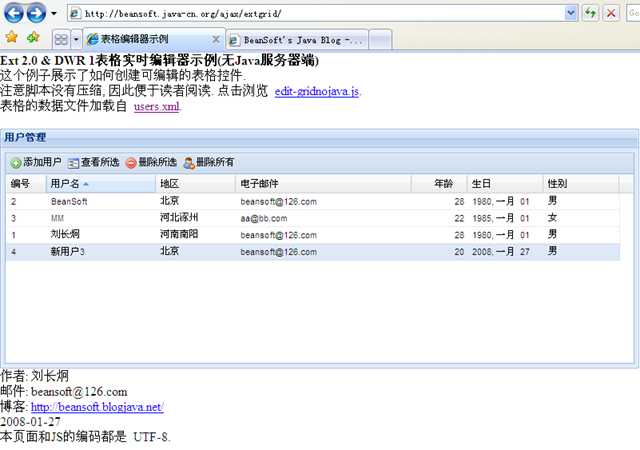Select the 新用户3 username cell

pyautogui.click(x=101, y=252)
